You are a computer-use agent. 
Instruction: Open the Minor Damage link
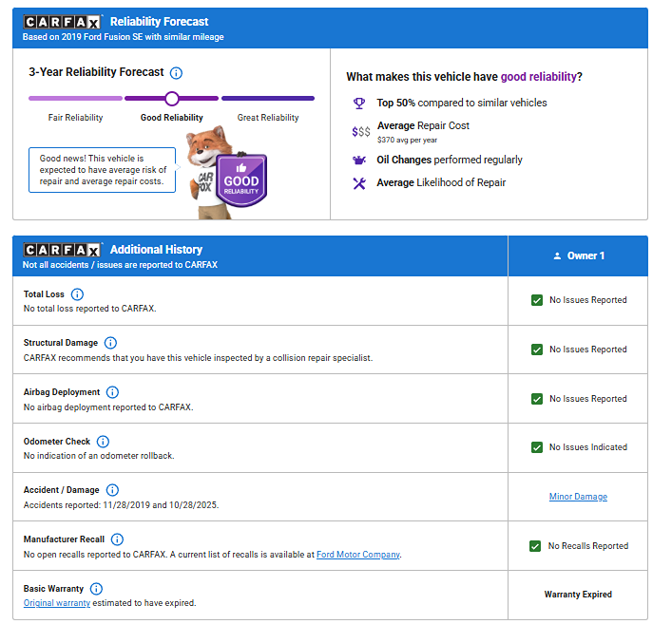pos(578,497)
